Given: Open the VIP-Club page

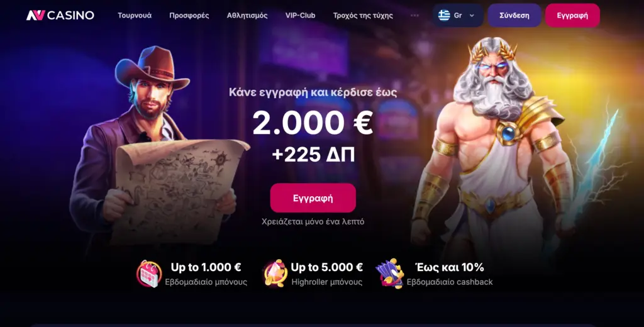Looking at the screenshot, I should 300,15.
